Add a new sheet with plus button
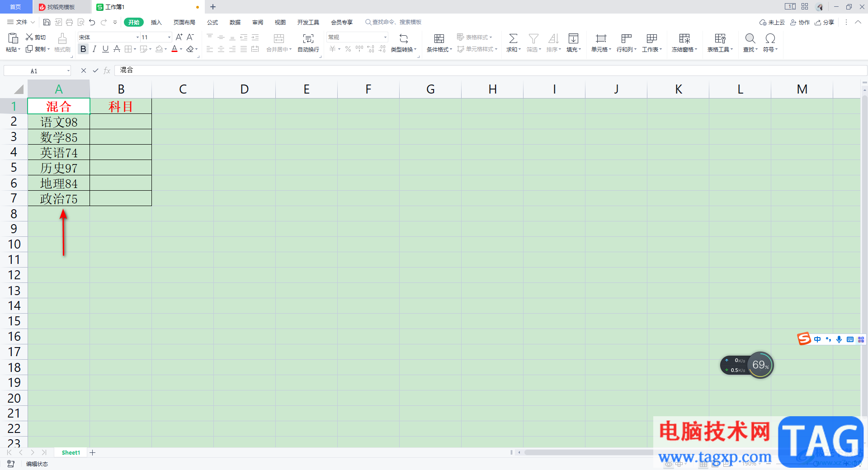Viewport: 868px width, 470px height. coord(92,452)
